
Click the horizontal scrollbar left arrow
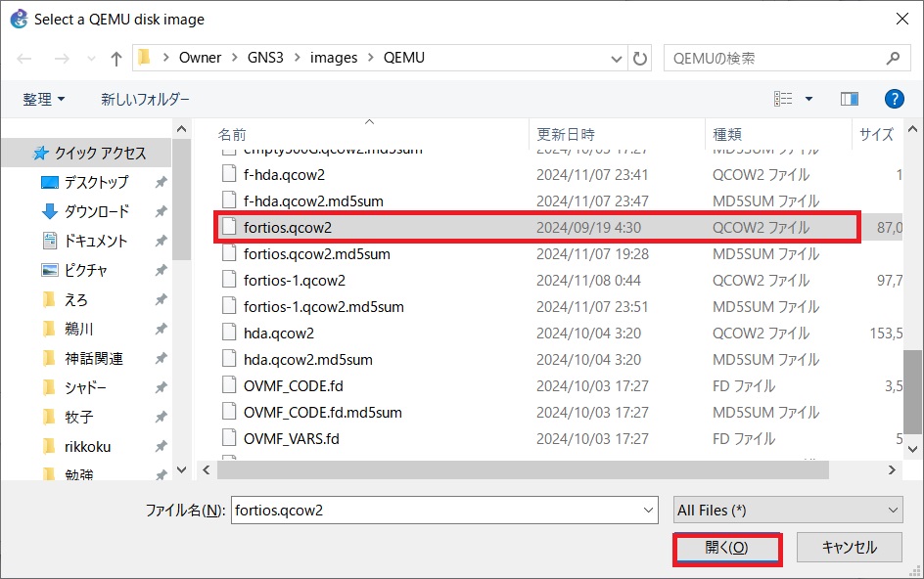pyautogui.click(x=207, y=470)
